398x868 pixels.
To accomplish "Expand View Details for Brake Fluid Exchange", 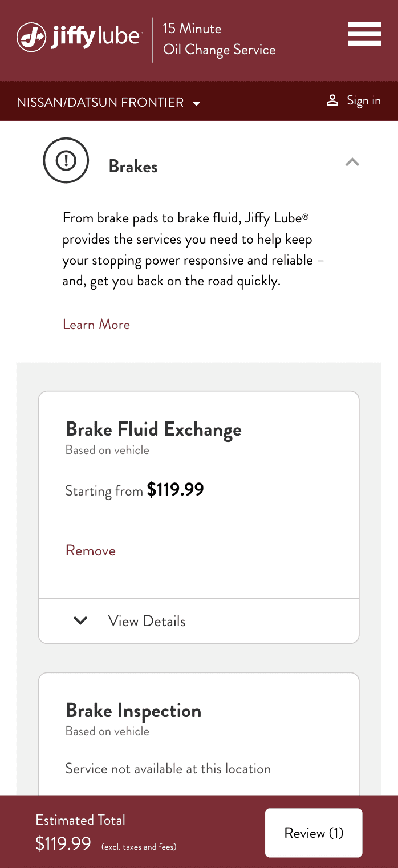I will pos(147,621).
